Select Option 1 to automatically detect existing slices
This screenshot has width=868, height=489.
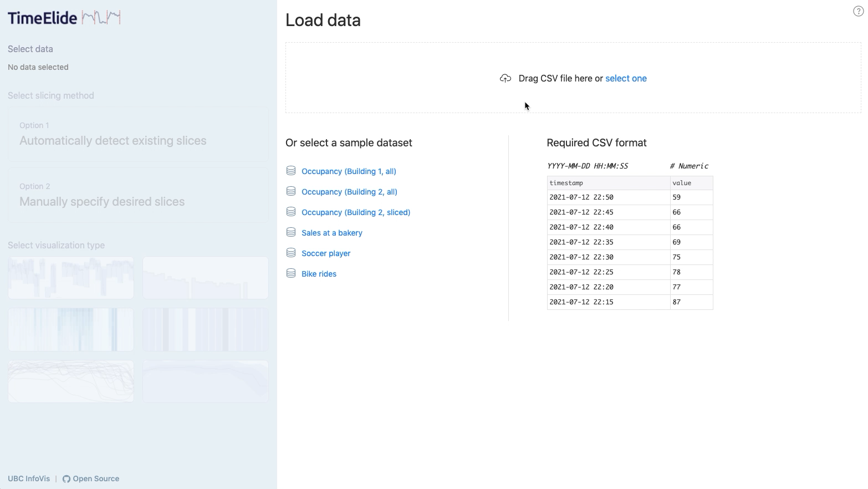(138, 134)
